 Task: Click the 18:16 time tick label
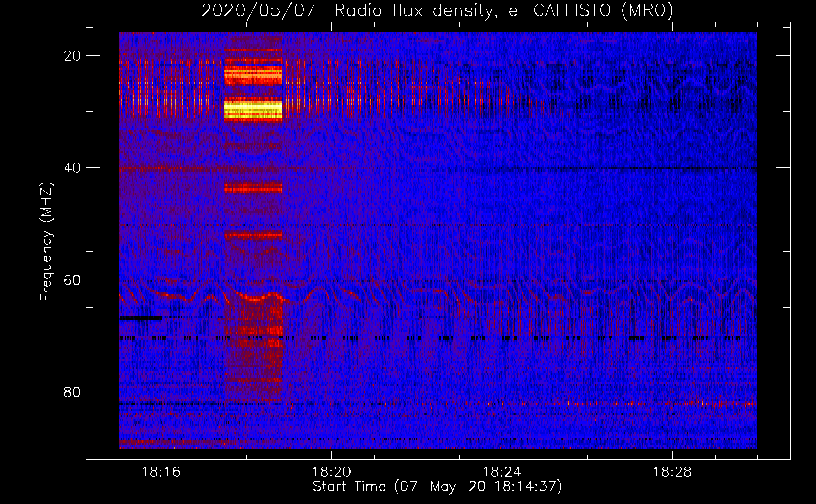161,472
